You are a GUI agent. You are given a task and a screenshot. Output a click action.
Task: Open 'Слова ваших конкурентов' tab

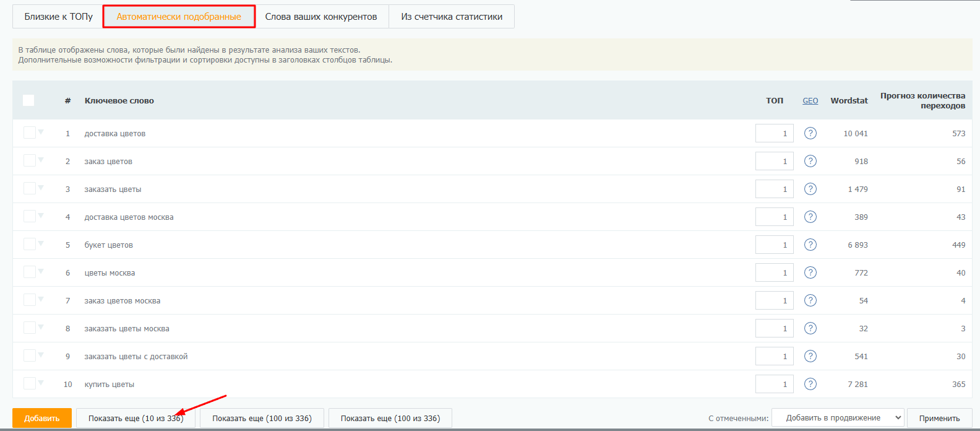click(320, 17)
